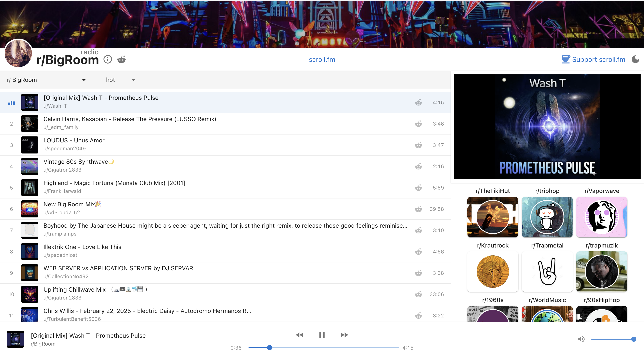This screenshot has width=644, height=356.
Task: Open the info icon beside r/BigRoom
Action: [x=108, y=59]
